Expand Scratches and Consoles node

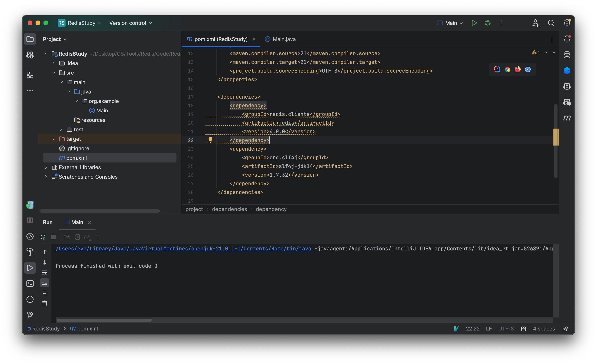46,177
